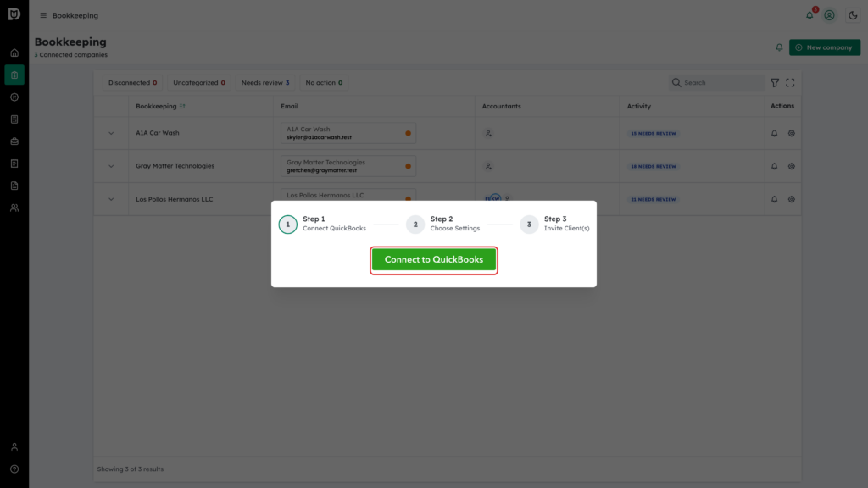Expand the Los Pollos Hermanos LLC row
This screenshot has width=868, height=488.
111,200
